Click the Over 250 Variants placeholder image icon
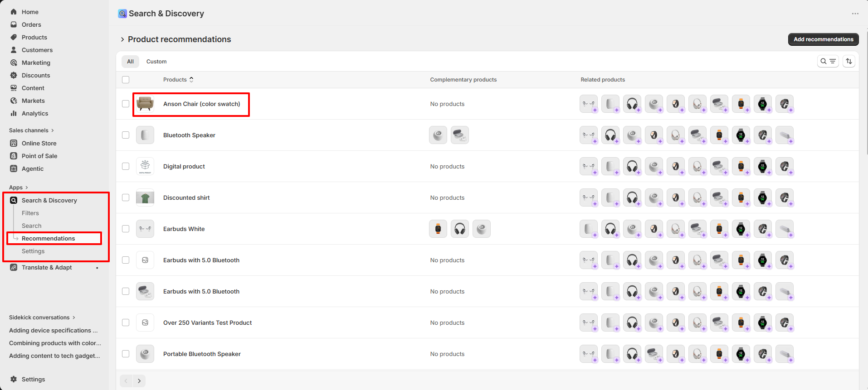Screen dimensions: 868x390 (x=145, y=323)
